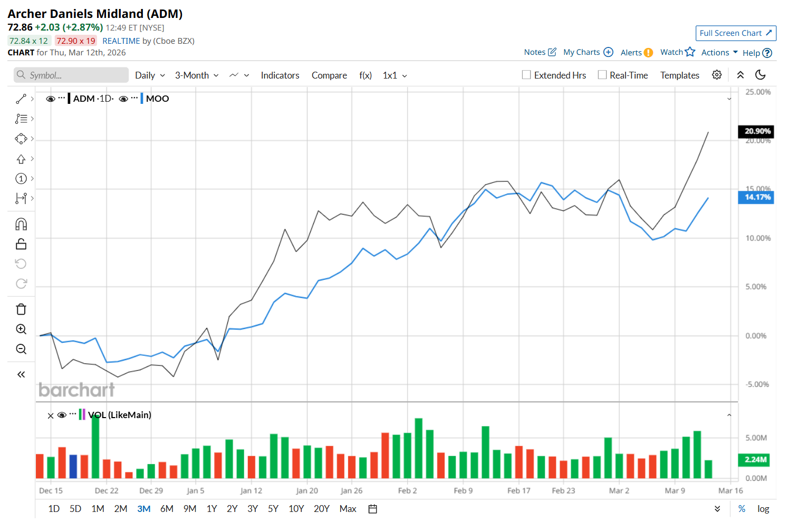Focus the Symbol search field
The width and height of the screenshot is (808, 532).
[71, 75]
